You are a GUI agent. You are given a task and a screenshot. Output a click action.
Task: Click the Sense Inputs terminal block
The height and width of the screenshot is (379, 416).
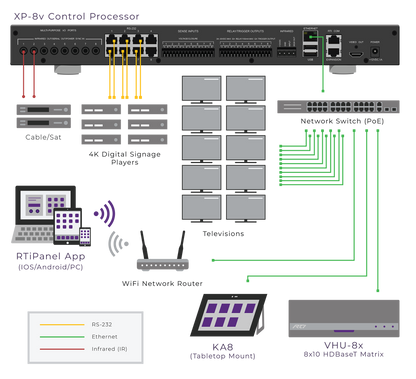[188, 52]
